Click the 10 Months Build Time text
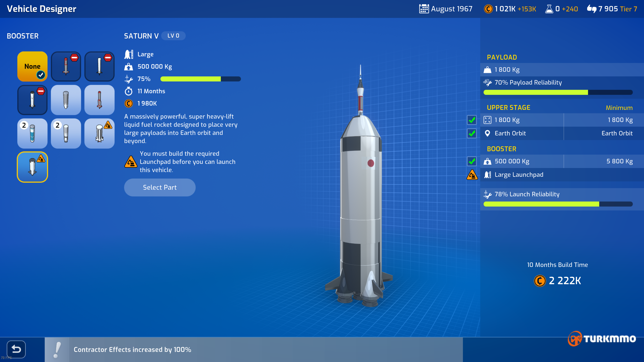644x362 pixels. coord(557,265)
